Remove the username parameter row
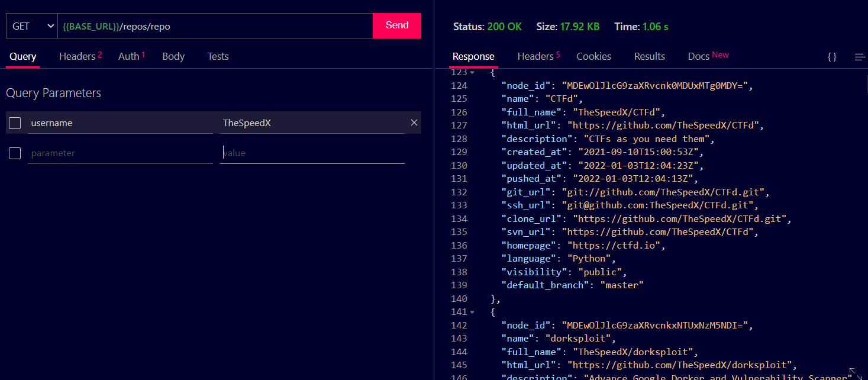The image size is (868, 380). pos(414,123)
